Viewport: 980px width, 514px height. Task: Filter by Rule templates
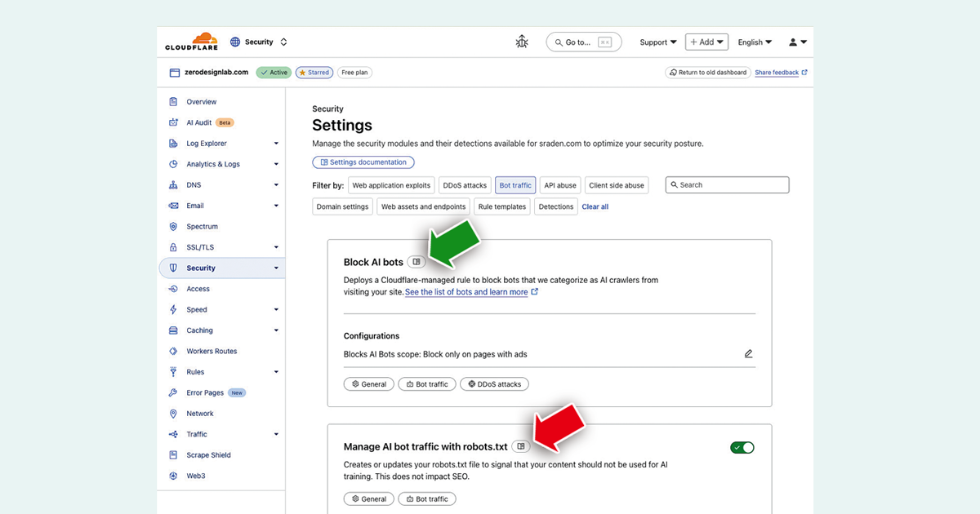(502, 206)
